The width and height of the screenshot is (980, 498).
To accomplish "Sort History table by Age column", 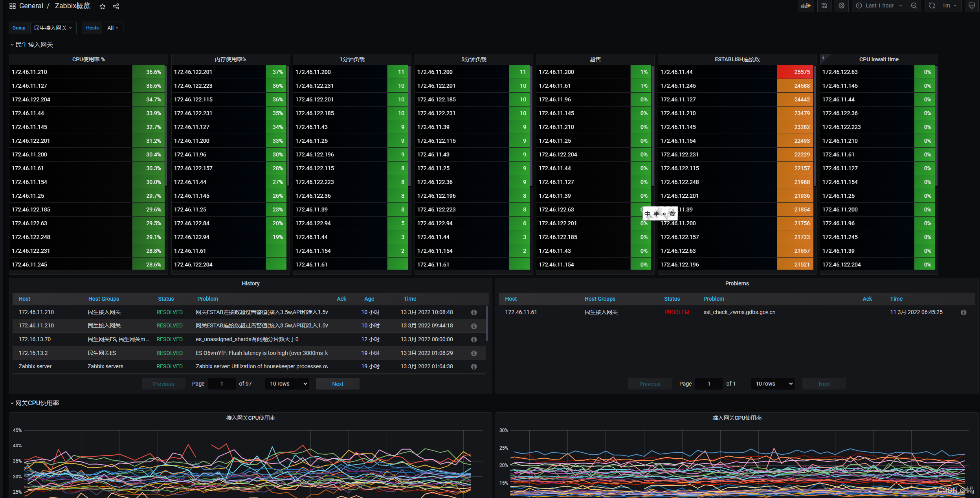I will pyautogui.click(x=369, y=299).
